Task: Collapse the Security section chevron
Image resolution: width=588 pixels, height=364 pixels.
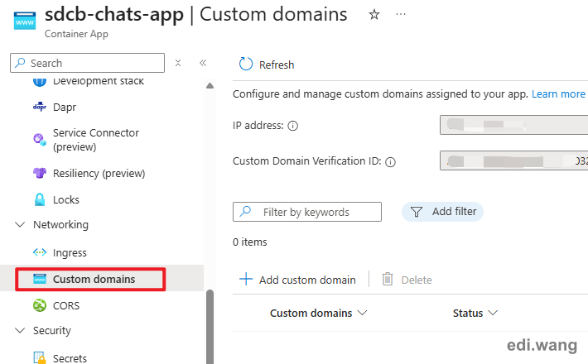Action: tap(20, 330)
